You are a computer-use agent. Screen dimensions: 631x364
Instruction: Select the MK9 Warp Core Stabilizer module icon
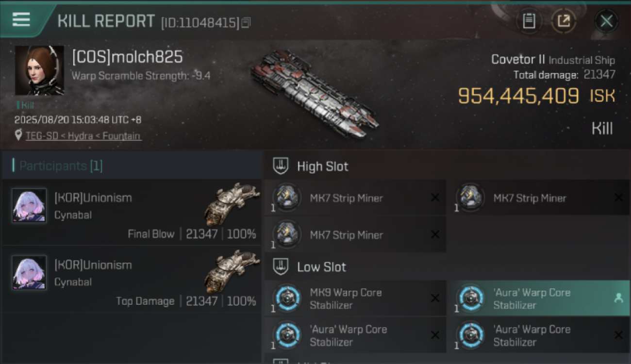point(287,298)
